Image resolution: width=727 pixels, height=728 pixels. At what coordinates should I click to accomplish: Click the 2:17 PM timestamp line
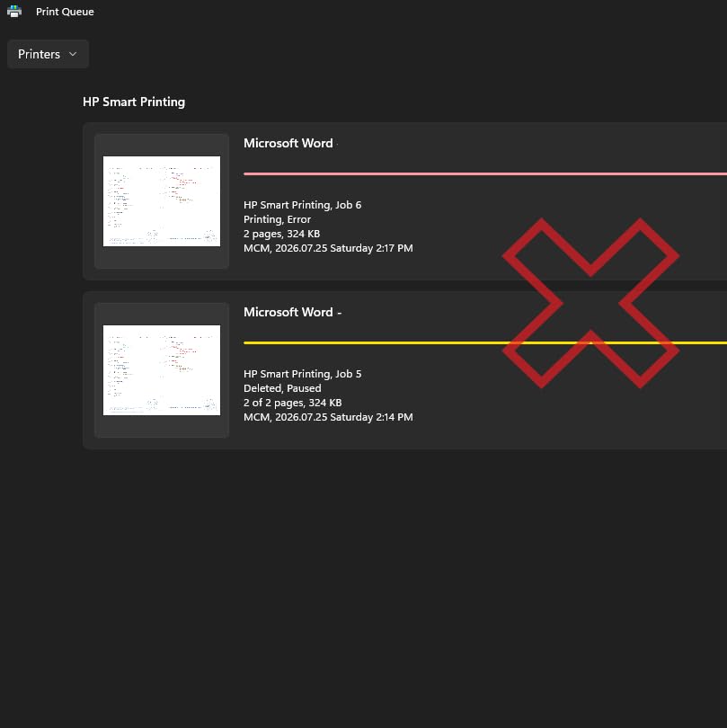[328, 248]
